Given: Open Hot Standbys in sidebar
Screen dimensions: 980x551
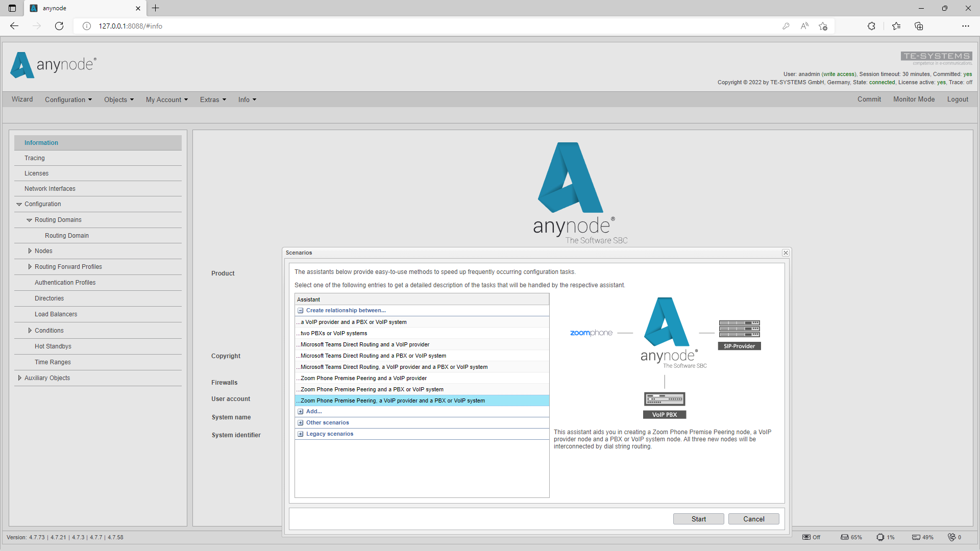Looking at the screenshot, I should [x=98, y=346].
